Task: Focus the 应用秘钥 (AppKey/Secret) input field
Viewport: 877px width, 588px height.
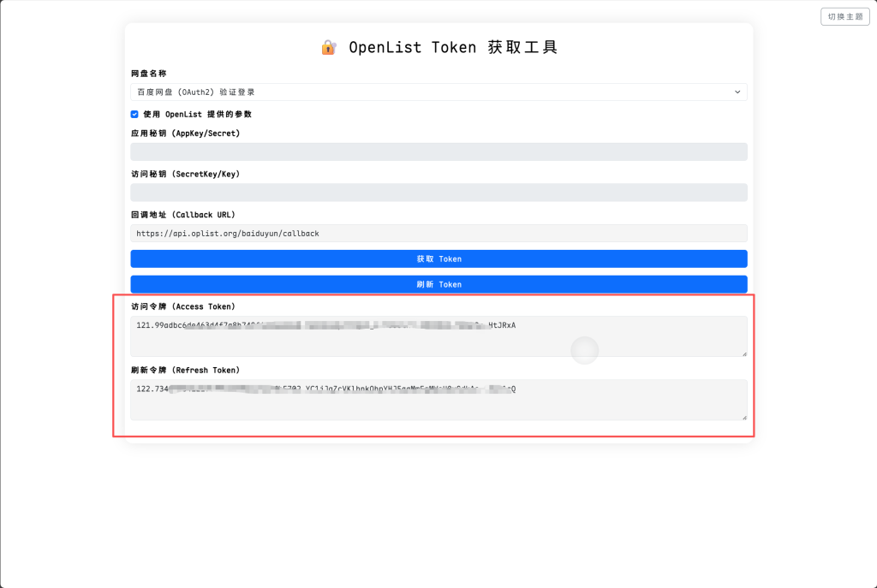Action: coord(438,152)
